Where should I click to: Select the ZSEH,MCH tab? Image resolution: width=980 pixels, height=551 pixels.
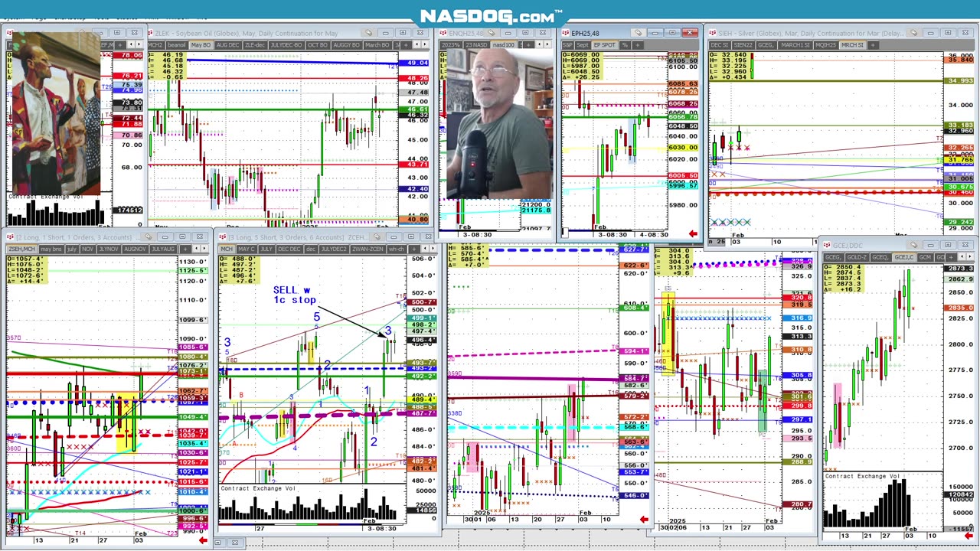point(22,249)
